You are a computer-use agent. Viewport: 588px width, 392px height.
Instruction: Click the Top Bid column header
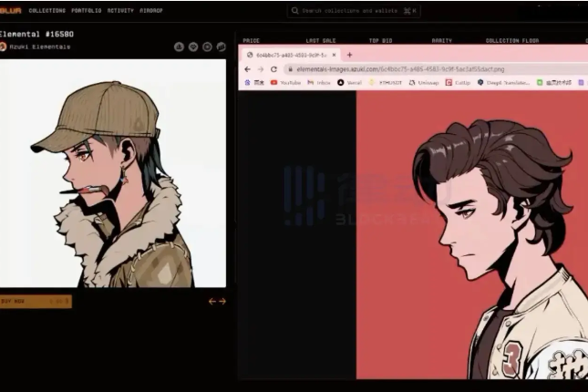(381, 40)
